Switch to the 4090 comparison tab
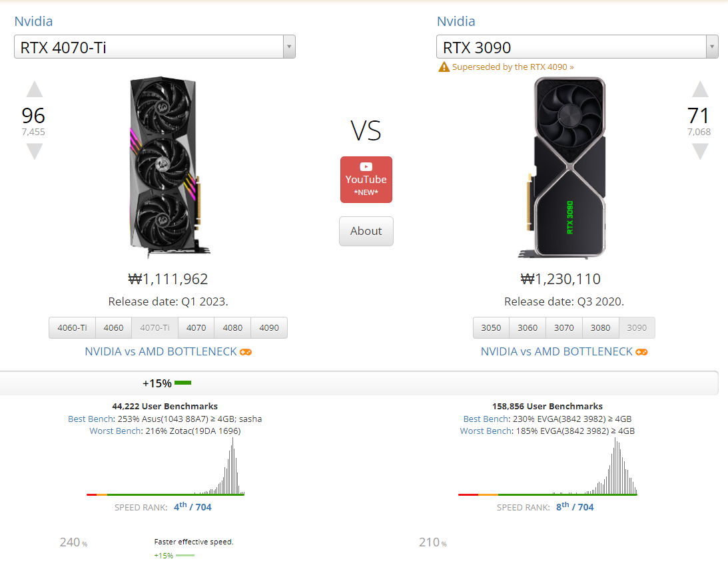The height and width of the screenshot is (569, 728). [x=269, y=327]
